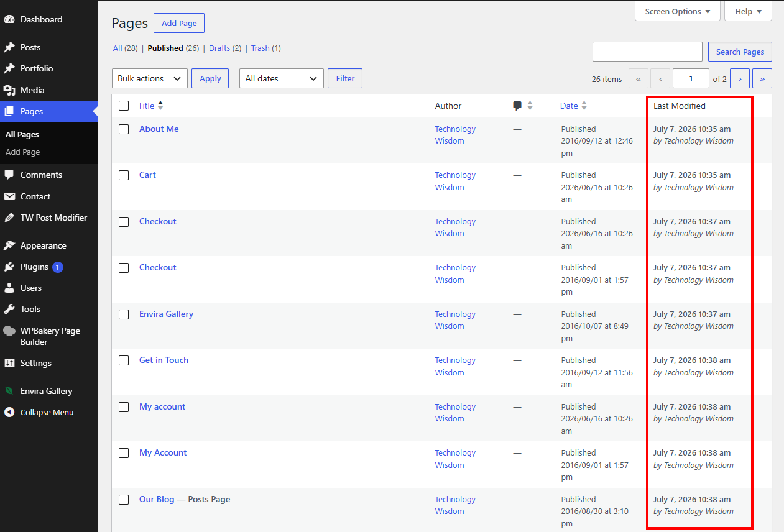This screenshot has height=532, width=784.
Task: Show the Drafts pages view
Action: pyautogui.click(x=219, y=48)
